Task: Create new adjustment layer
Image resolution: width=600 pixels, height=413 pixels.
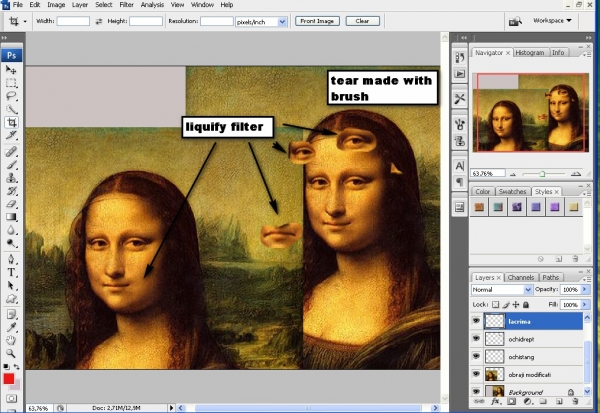Action: click(527, 402)
